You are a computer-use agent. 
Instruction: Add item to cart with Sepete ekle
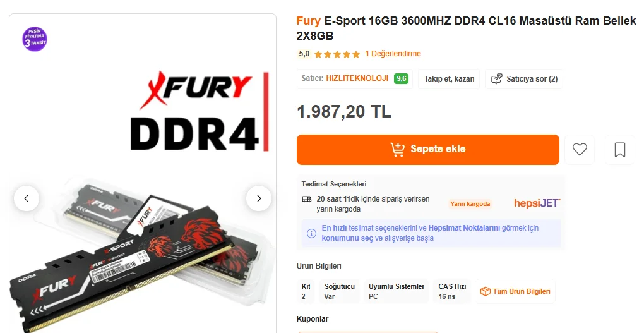[428, 150]
